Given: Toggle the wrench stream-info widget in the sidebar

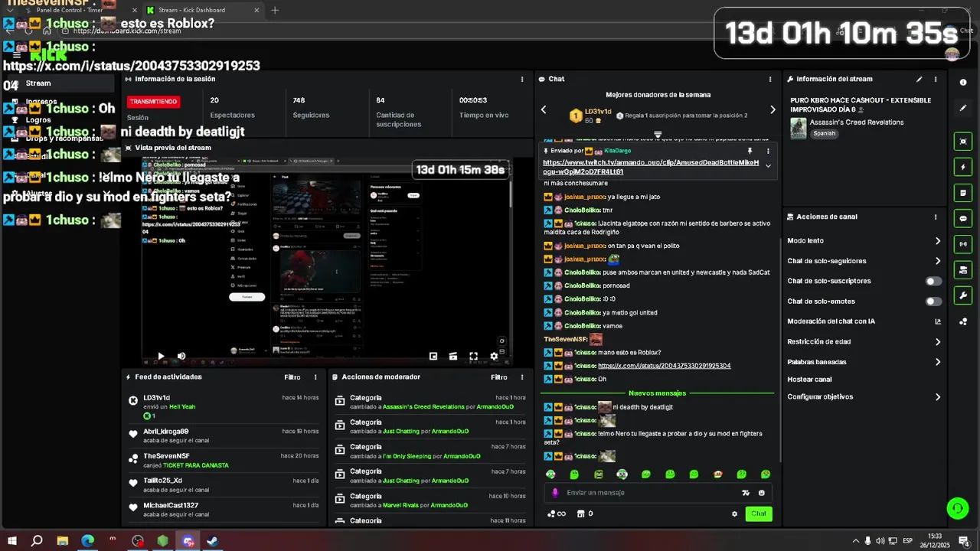Looking at the screenshot, I should click(x=963, y=295).
